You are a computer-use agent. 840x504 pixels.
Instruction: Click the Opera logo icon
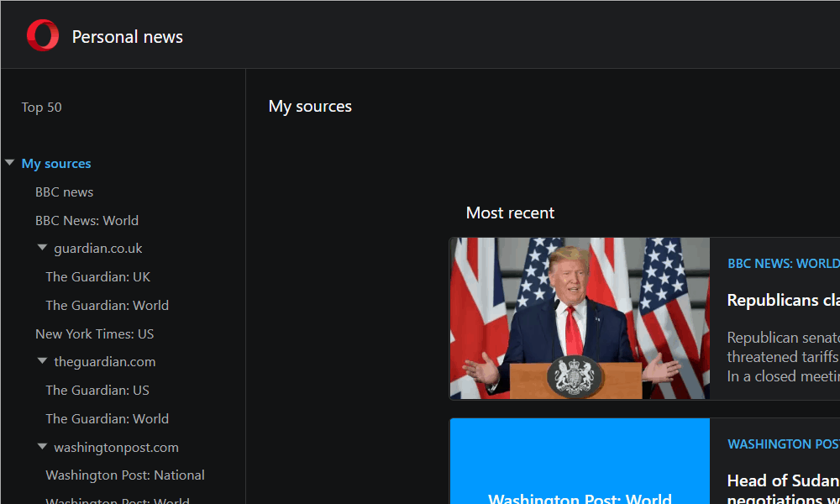tap(42, 34)
